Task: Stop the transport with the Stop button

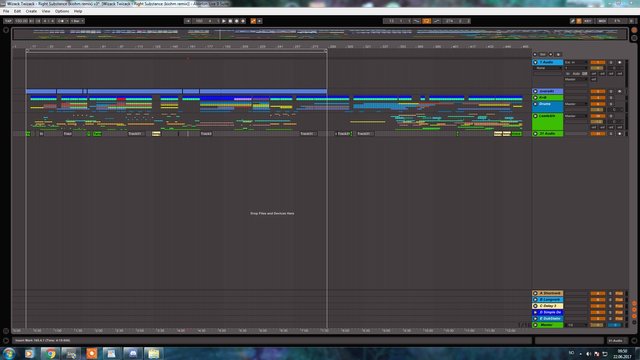Action: (230, 21)
